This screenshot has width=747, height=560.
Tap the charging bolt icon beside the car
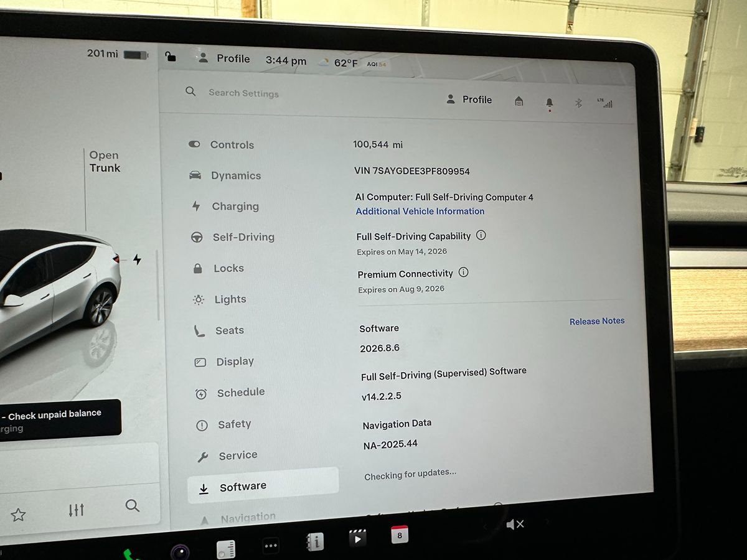click(137, 259)
